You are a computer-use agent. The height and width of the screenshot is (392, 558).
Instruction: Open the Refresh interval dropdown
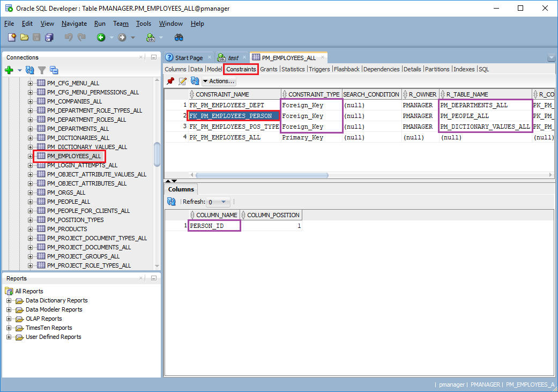(x=224, y=202)
